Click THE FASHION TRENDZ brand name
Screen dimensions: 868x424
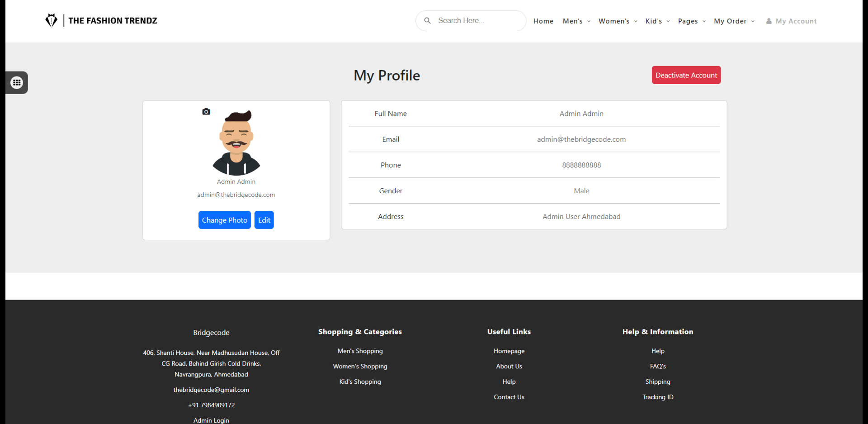[x=113, y=21]
